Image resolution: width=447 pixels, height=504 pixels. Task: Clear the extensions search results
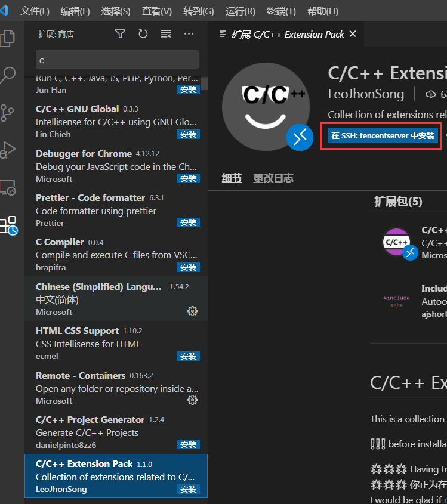[166, 34]
